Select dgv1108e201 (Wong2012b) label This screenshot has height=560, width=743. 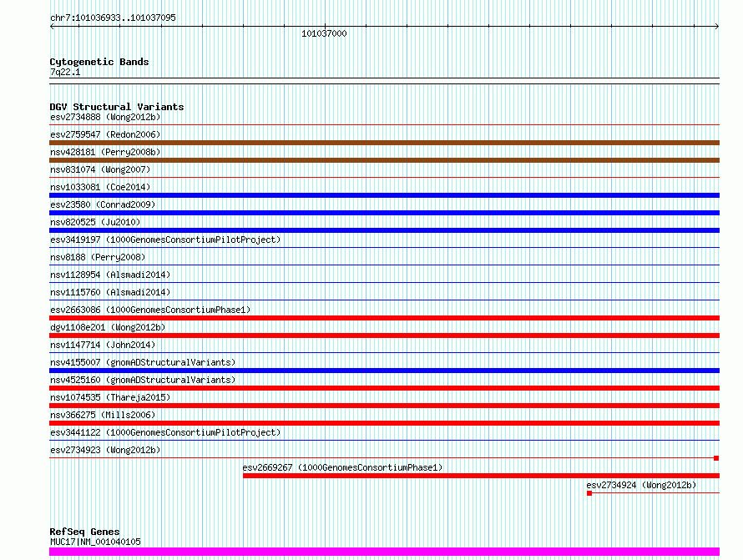pos(108,327)
